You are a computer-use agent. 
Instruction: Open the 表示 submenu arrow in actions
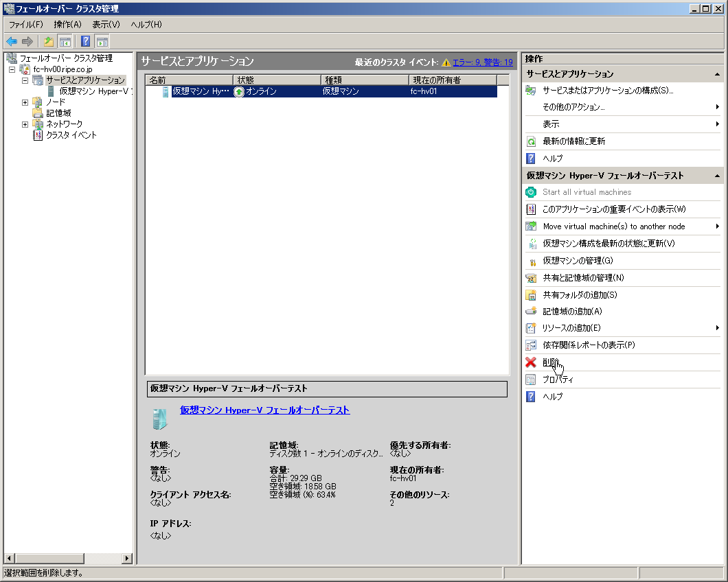coord(717,124)
